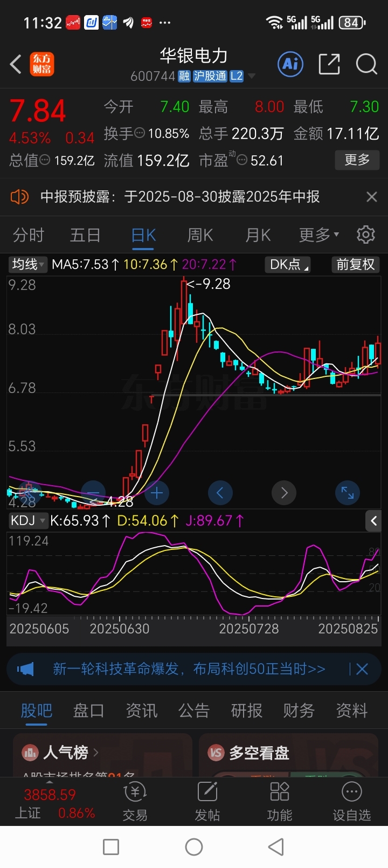The width and height of the screenshot is (388, 868).
Task: Open DK点 dropdown
Action: [x=288, y=264]
